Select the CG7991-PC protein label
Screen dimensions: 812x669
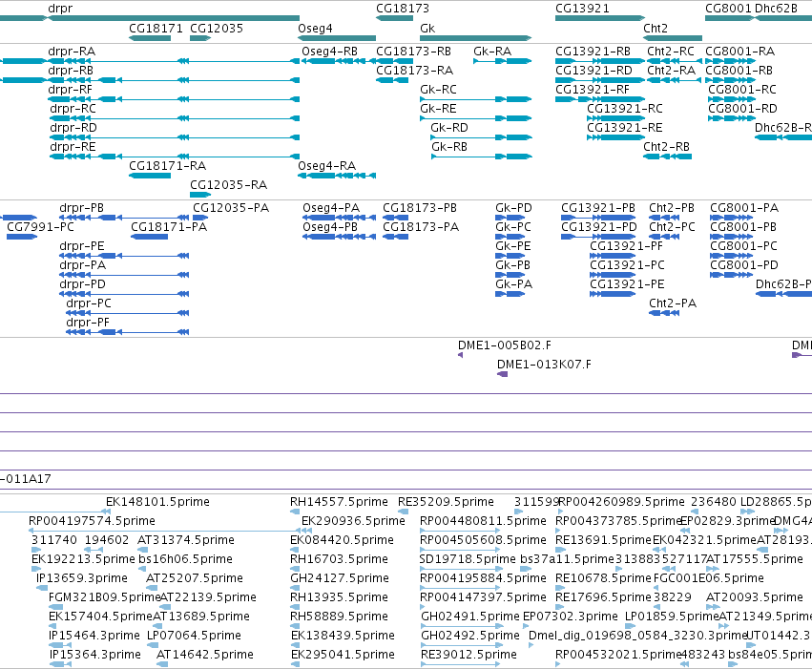tap(40, 227)
